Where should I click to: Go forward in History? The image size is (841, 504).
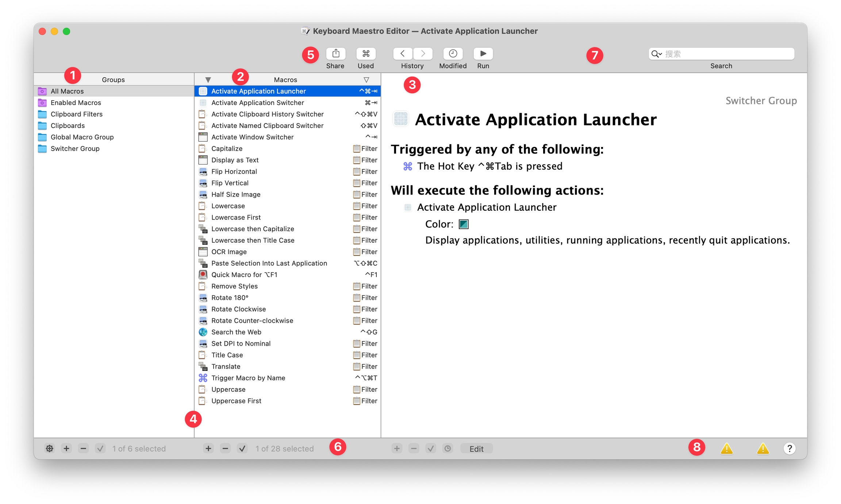pos(423,54)
